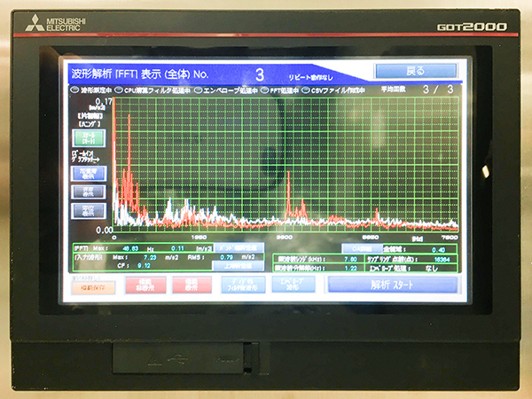
Task: Tap the CPU演算フィルタ処理中 indicator lamp
Action: (x=119, y=90)
